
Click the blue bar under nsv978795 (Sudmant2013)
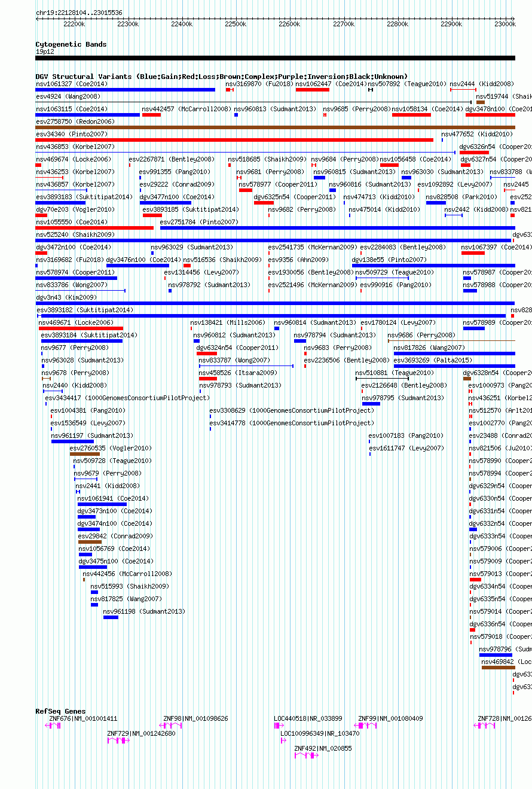[x=371, y=404]
